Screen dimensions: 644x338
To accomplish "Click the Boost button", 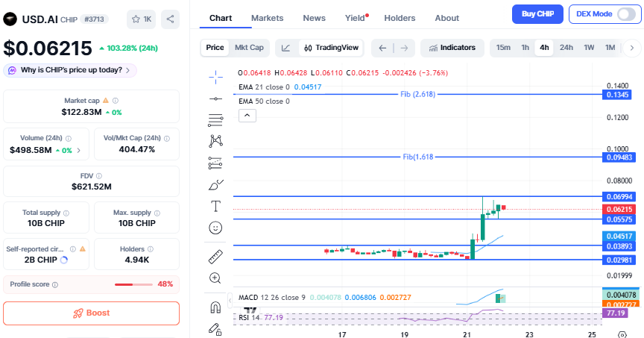I will (91, 313).
